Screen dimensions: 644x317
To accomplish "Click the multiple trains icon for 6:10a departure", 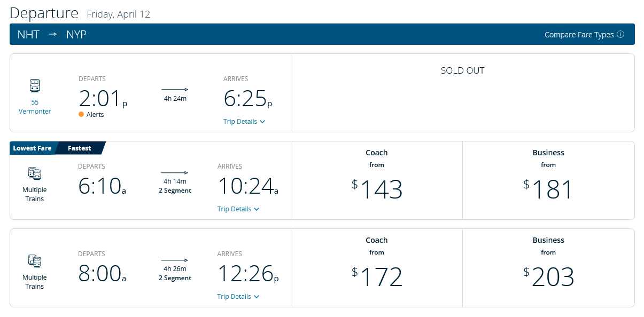I will click(x=35, y=173).
